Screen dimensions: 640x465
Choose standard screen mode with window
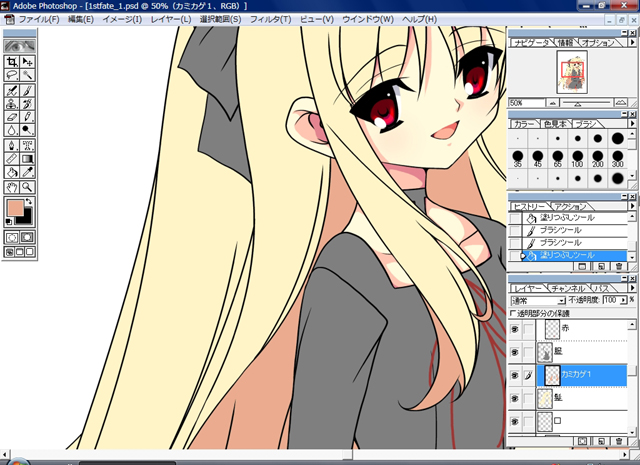coord(9,251)
